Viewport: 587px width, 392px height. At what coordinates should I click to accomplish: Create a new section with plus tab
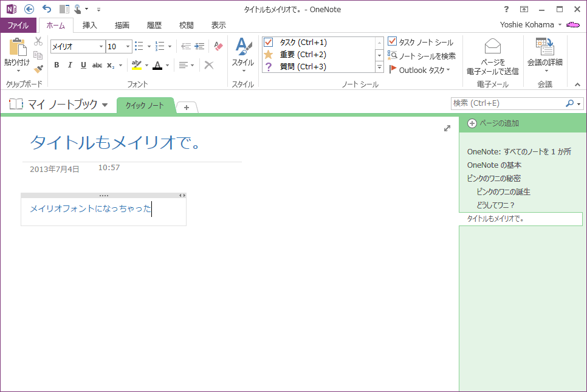click(187, 108)
